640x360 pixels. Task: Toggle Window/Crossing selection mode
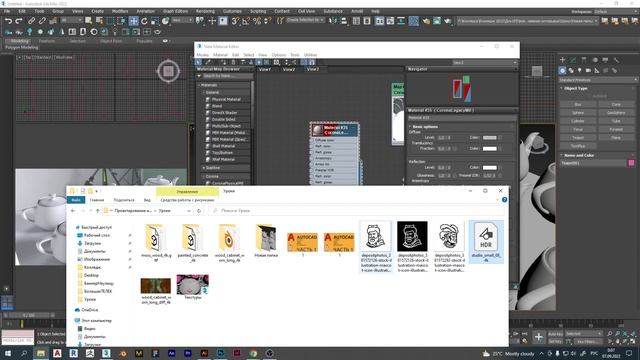(121, 21)
